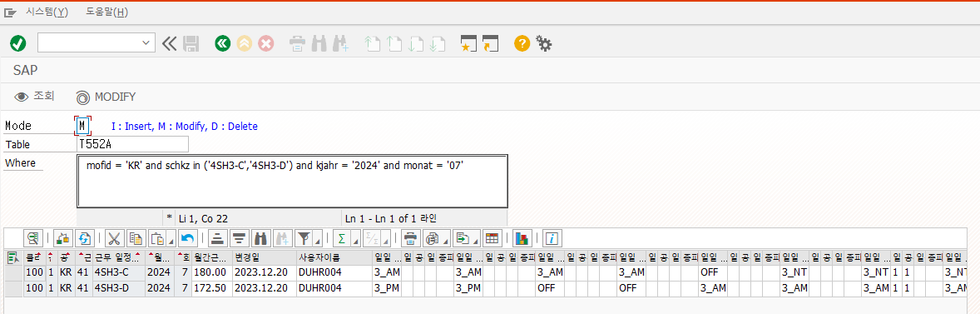Click the ALV Details magnifier icon
This screenshot has width=980, height=314.
(x=33, y=238)
